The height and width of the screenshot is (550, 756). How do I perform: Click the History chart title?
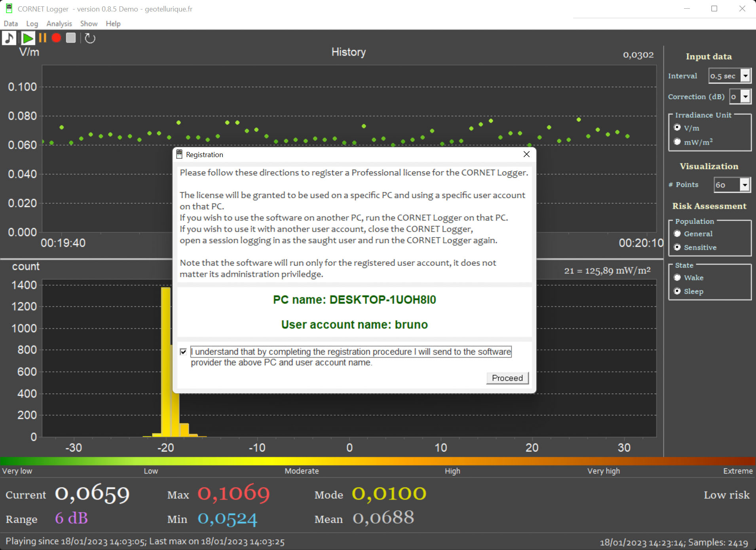tap(348, 52)
